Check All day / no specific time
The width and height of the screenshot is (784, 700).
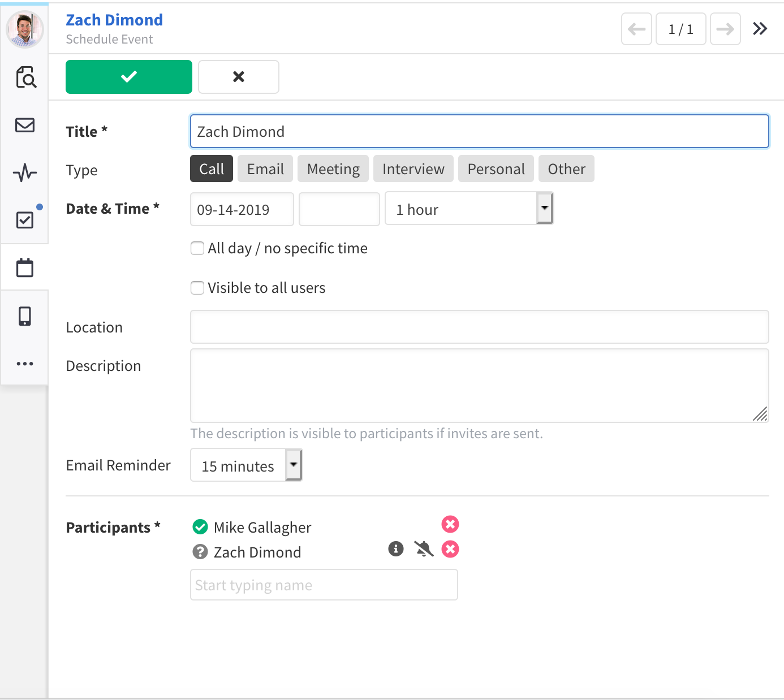[197, 248]
